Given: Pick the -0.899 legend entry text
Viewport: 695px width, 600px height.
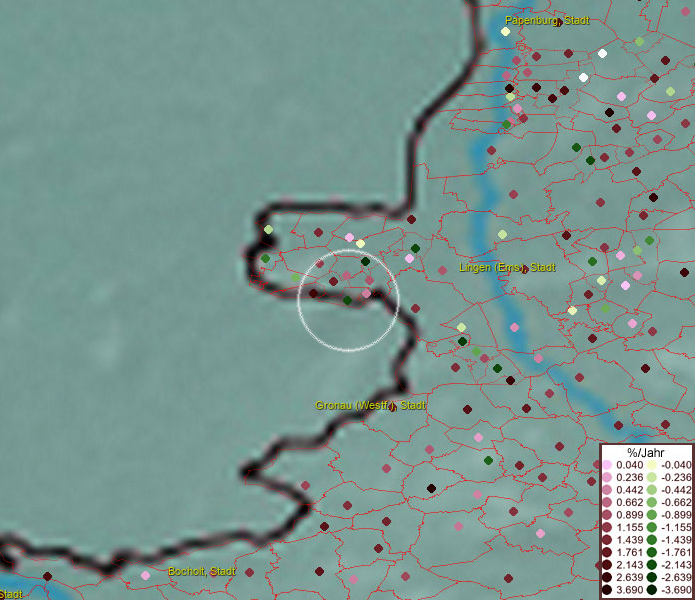Looking at the screenshot, I should pyautogui.click(x=676, y=515).
